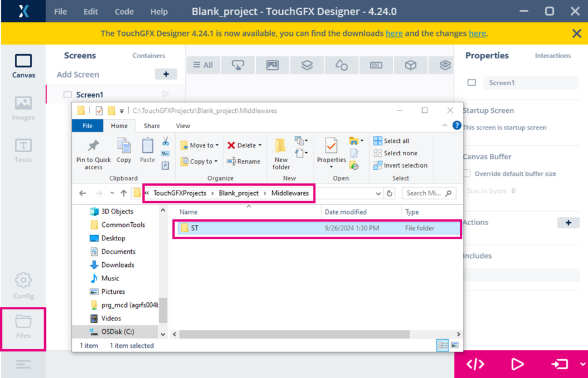Viewport: 588px width, 378px height.
Task: Click the Rename button in Organize group
Action: tap(243, 162)
